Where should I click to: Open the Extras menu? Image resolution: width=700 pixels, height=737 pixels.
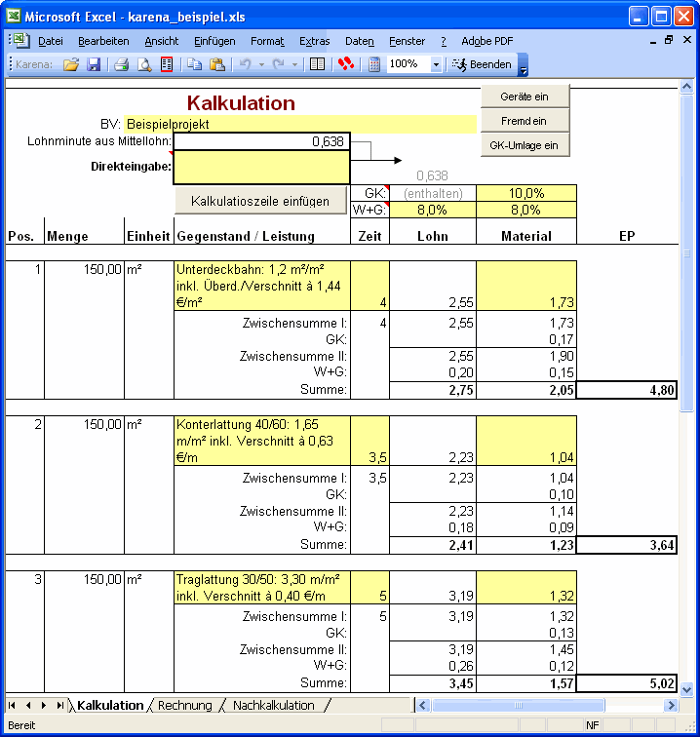click(x=315, y=41)
